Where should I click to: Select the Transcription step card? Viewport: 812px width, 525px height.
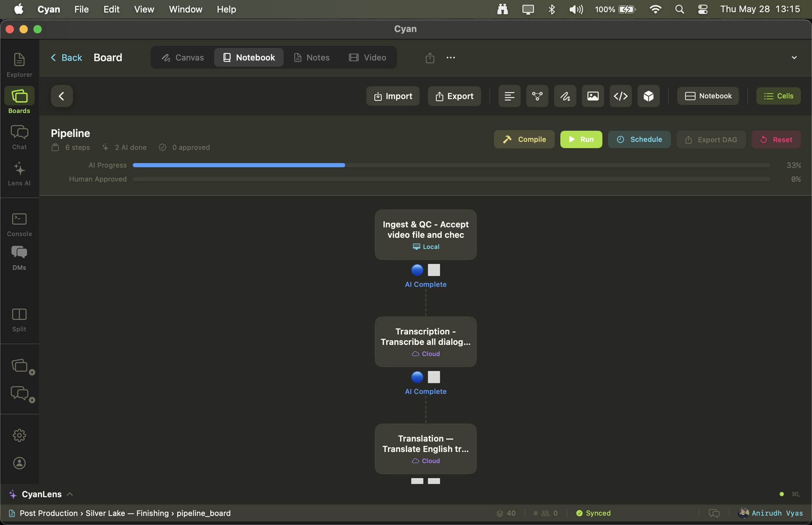click(426, 342)
